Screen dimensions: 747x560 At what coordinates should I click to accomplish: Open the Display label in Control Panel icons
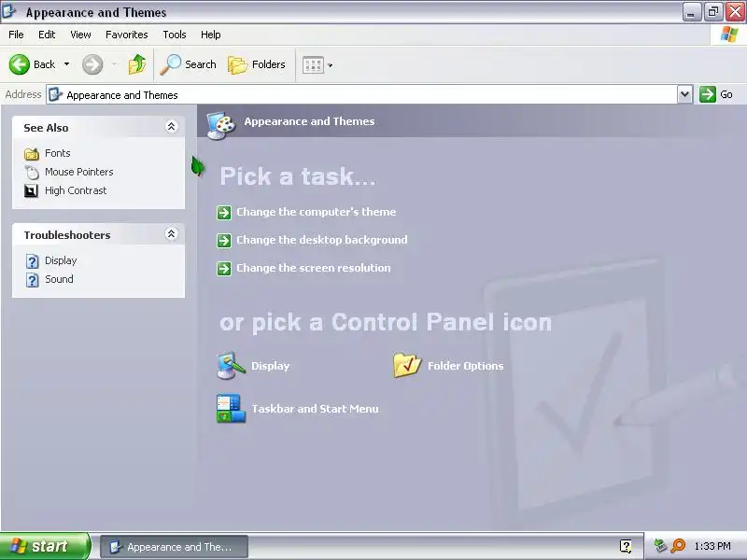point(271,366)
